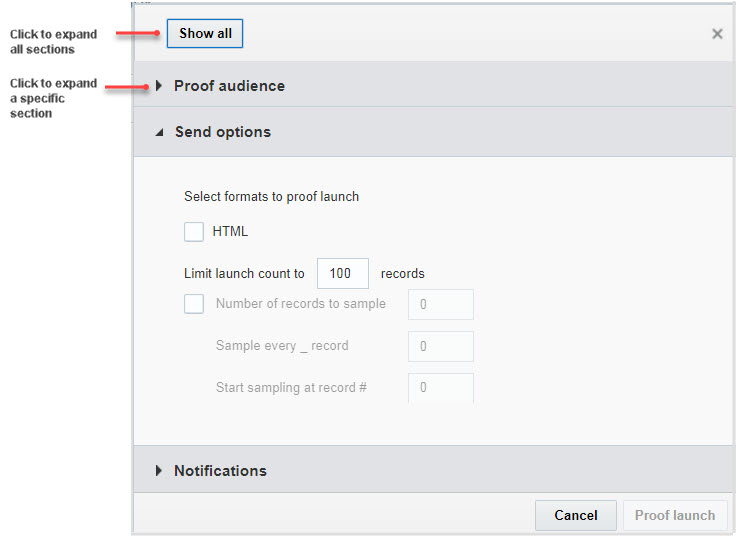745x539 pixels.
Task: Enable the HTML format checkbox
Action: point(194,231)
